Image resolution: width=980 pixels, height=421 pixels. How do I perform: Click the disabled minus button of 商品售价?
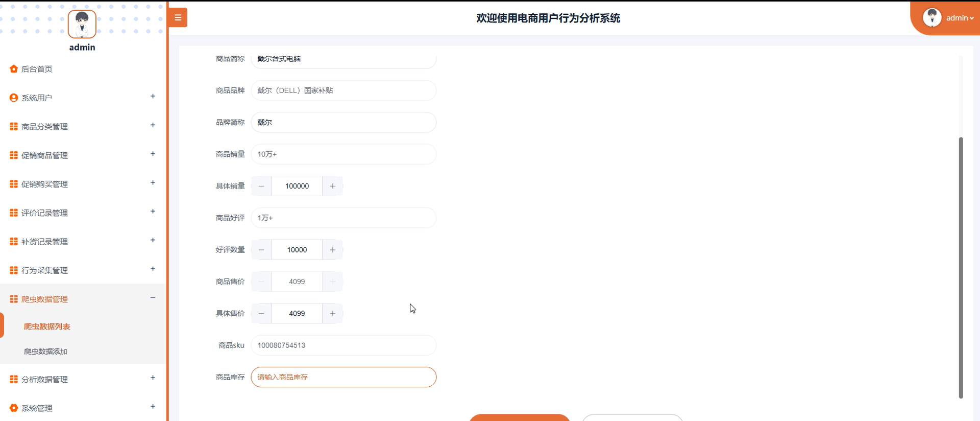coord(261,282)
